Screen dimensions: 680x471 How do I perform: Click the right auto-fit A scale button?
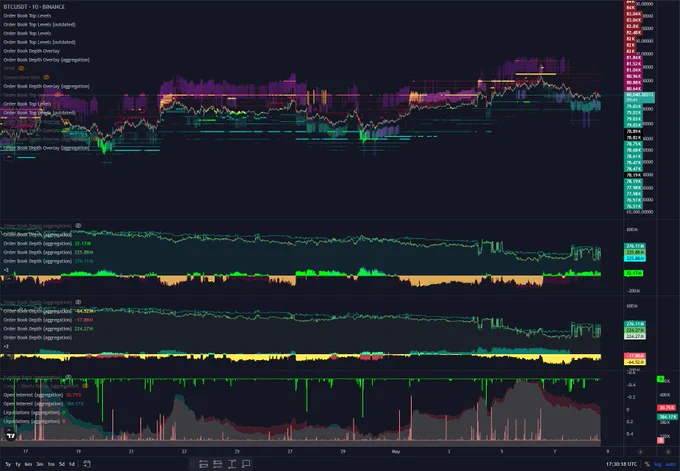pyautogui.click(x=668, y=452)
